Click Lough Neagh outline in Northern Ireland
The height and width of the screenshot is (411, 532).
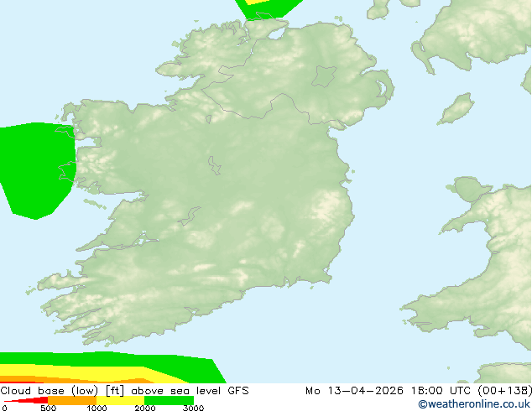point(324,76)
